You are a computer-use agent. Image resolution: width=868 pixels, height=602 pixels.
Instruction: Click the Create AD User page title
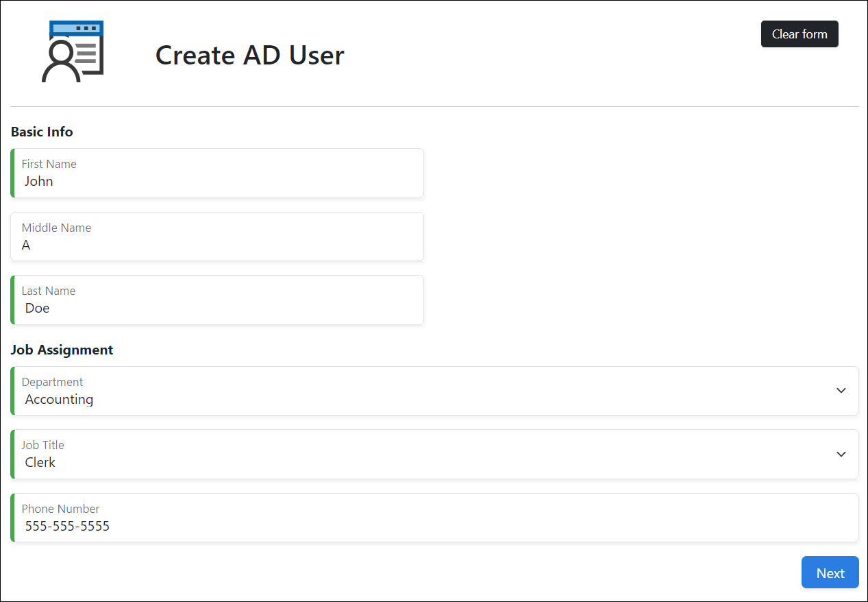(249, 56)
